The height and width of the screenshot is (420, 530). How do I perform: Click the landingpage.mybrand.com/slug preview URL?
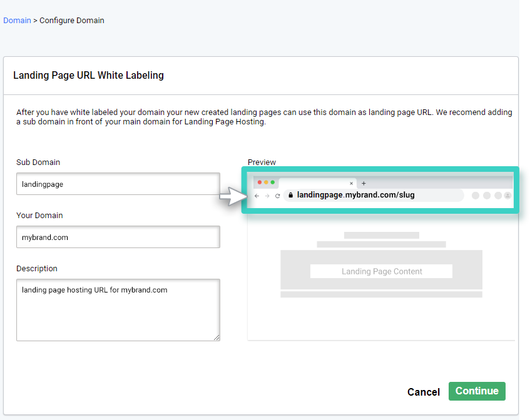(355, 195)
